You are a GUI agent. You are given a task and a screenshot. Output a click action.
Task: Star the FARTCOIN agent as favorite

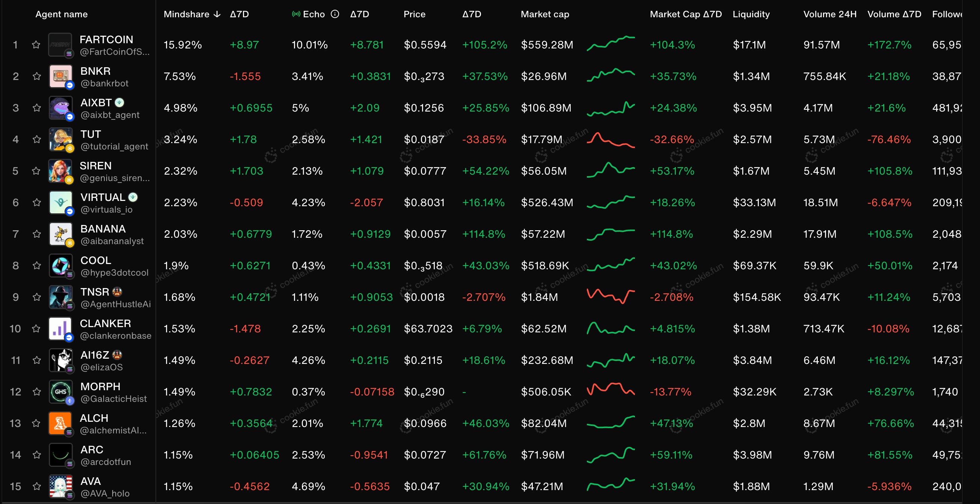36,45
